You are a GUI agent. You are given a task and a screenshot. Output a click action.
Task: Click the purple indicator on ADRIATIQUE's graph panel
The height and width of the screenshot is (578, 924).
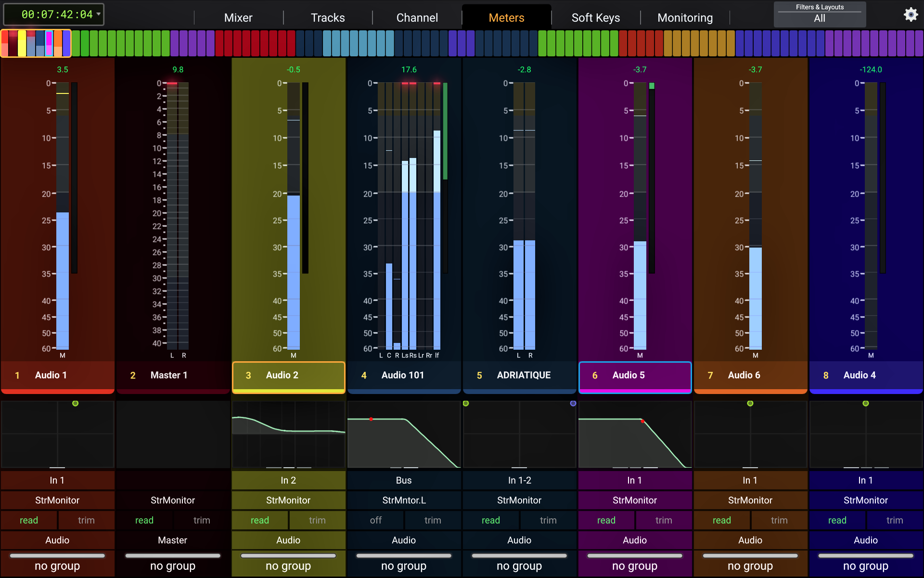(572, 404)
